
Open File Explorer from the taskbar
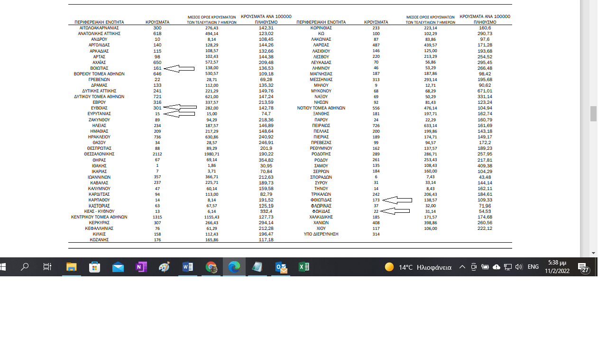(x=71, y=267)
